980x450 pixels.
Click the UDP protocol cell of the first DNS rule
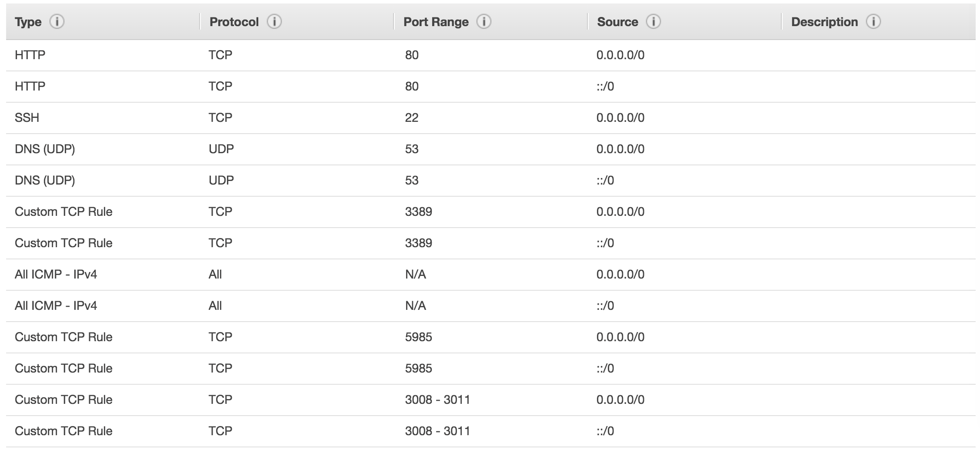coord(221,149)
